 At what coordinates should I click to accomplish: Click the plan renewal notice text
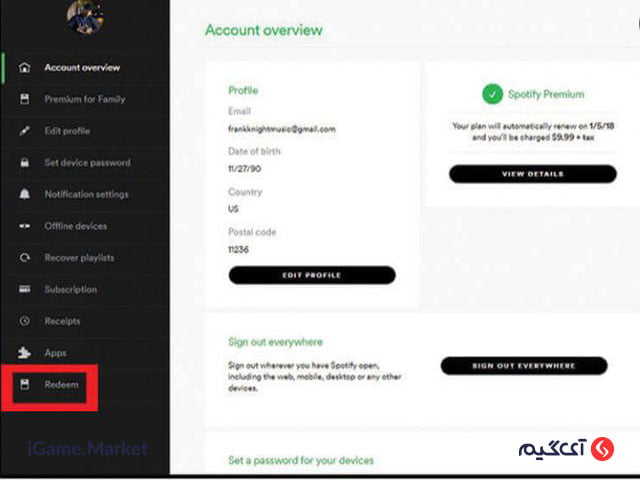533,131
